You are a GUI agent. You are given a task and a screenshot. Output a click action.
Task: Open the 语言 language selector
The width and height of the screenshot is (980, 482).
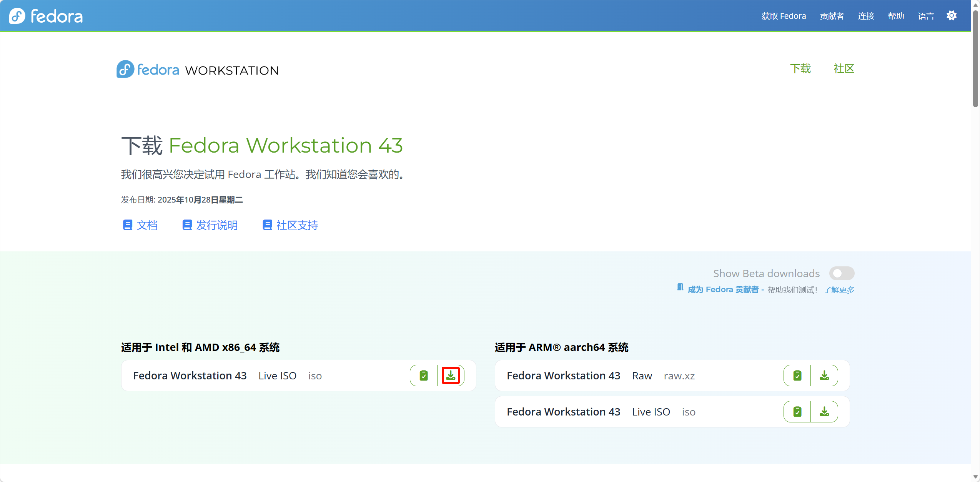point(926,16)
